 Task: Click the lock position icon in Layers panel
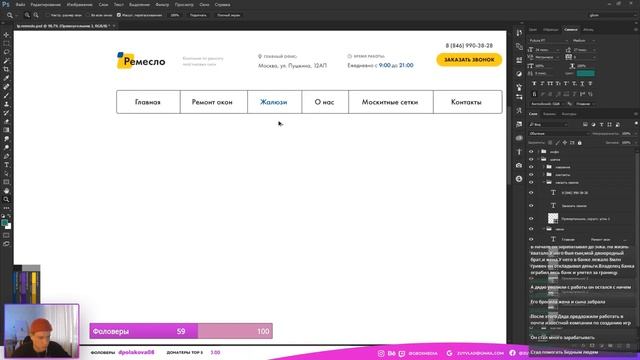coord(564,143)
